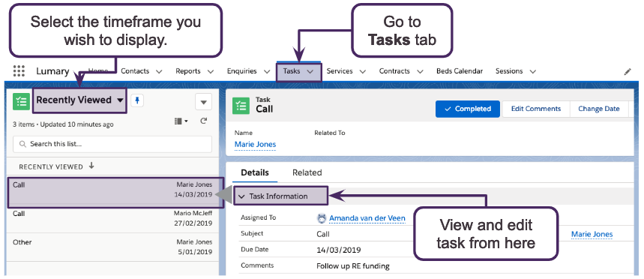
Task: Go to the Contacts tab
Action: pos(135,71)
